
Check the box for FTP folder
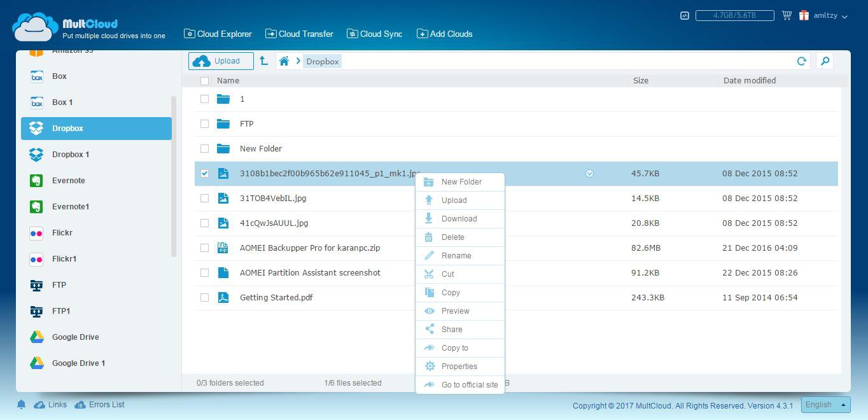click(x=204, y=124)
